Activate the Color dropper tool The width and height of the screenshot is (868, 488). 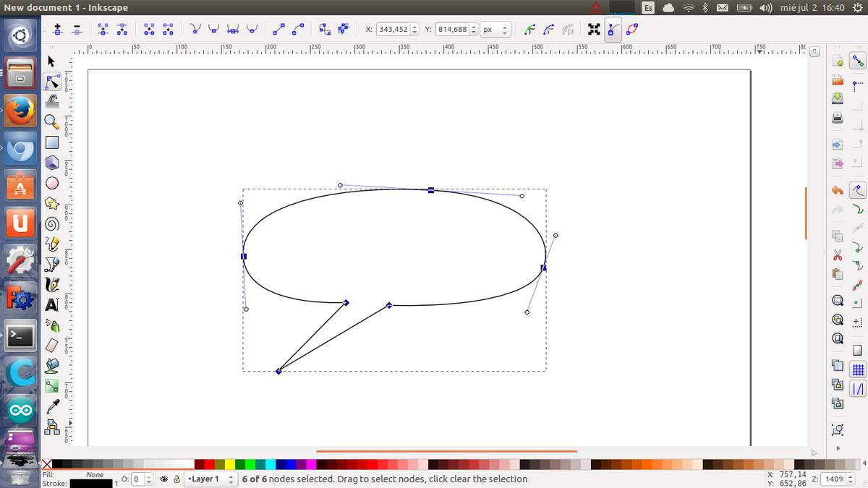tap(51, 407)
